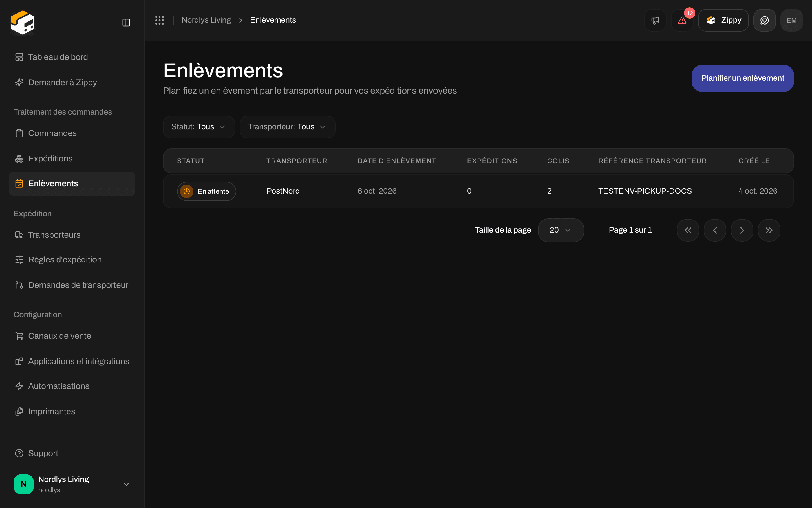Collapse the sidebar panel toggle icon
The width and height of the screenshot is (812, 508).
click(x=126, y=23)
